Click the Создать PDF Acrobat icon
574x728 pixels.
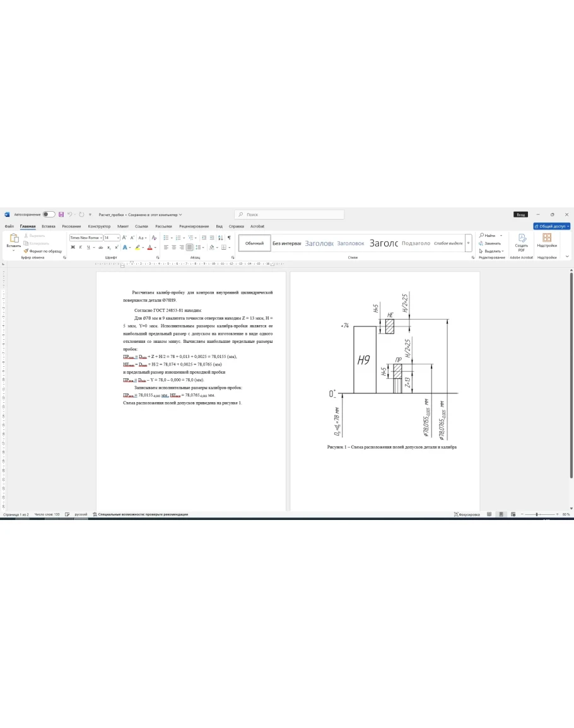tap(522, 241)
